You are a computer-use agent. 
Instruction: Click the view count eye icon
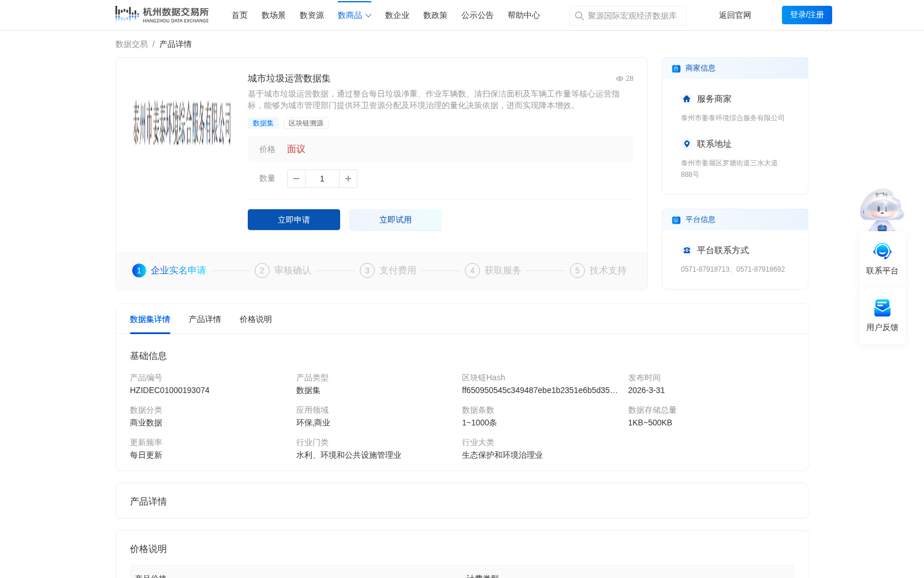tap(620, 79)
